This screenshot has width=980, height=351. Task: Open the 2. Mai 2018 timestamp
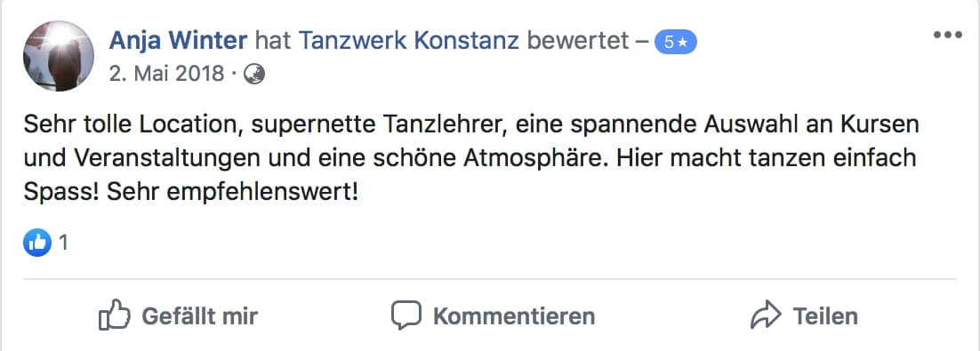coord(166,74)
